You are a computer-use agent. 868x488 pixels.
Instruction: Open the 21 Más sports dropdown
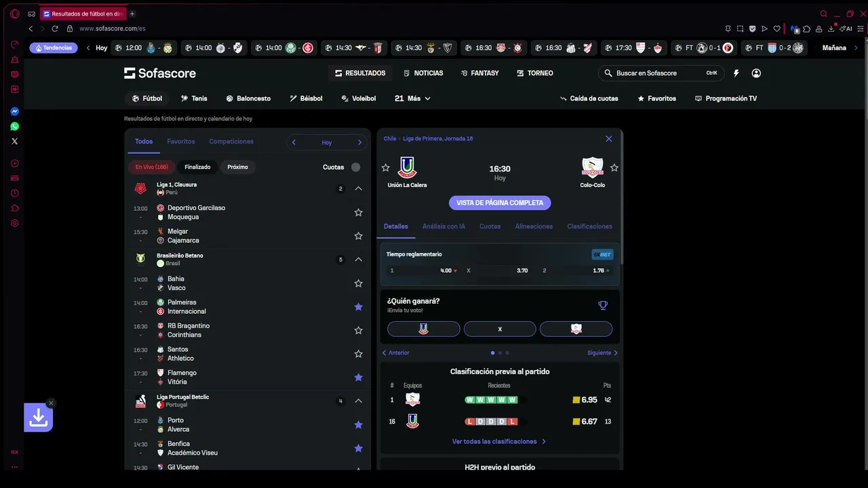[412, 98]
